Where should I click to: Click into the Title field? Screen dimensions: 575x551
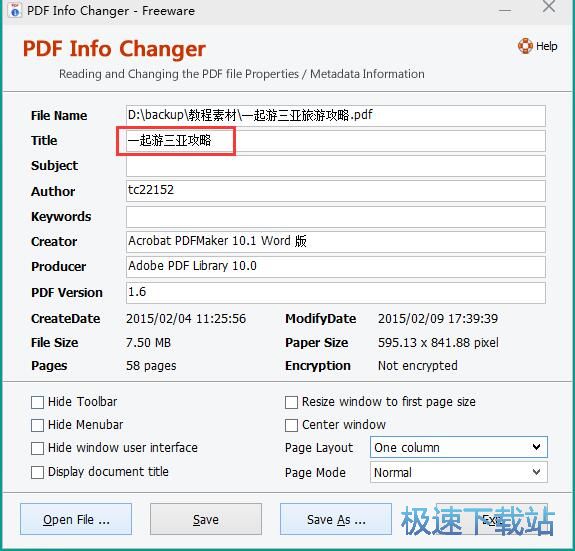(336, 140)
